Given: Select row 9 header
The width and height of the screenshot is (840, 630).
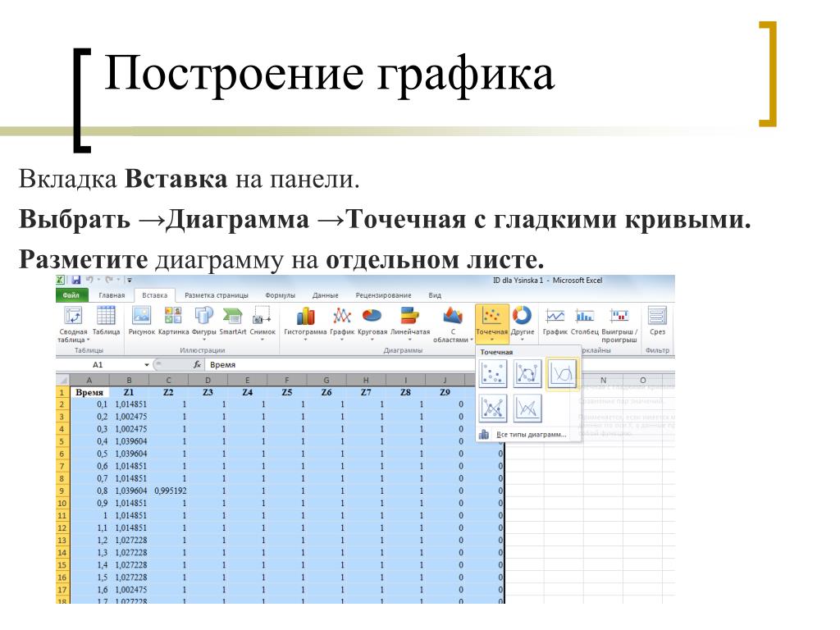Looking at the screenshot, I should 62,491.
